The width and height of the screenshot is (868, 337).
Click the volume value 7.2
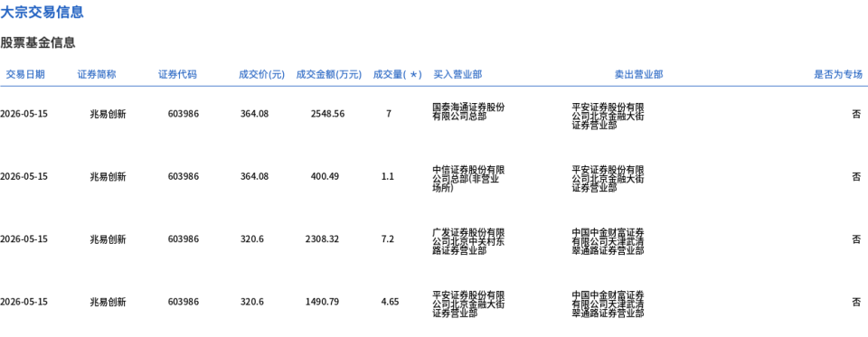(x=388, y=239)
